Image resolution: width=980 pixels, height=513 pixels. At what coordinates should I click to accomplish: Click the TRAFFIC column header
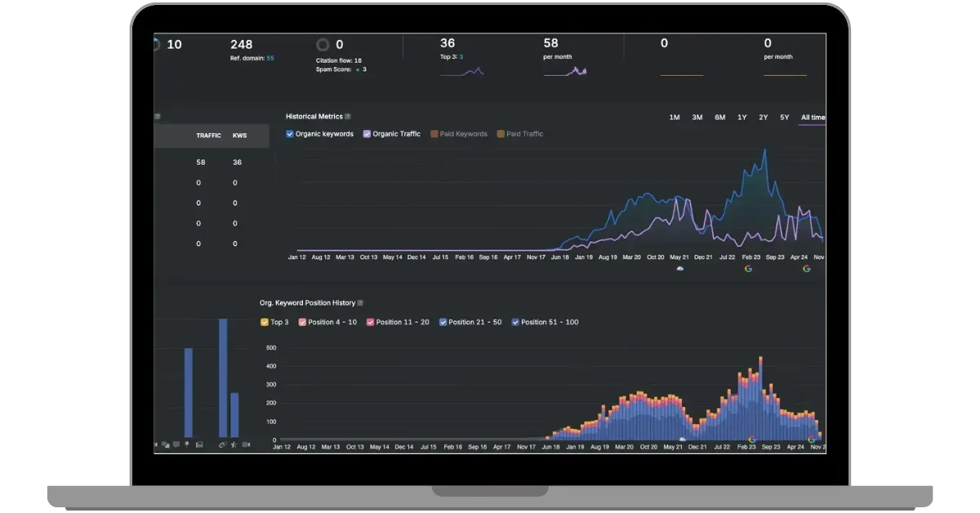[x=209, y=136]
